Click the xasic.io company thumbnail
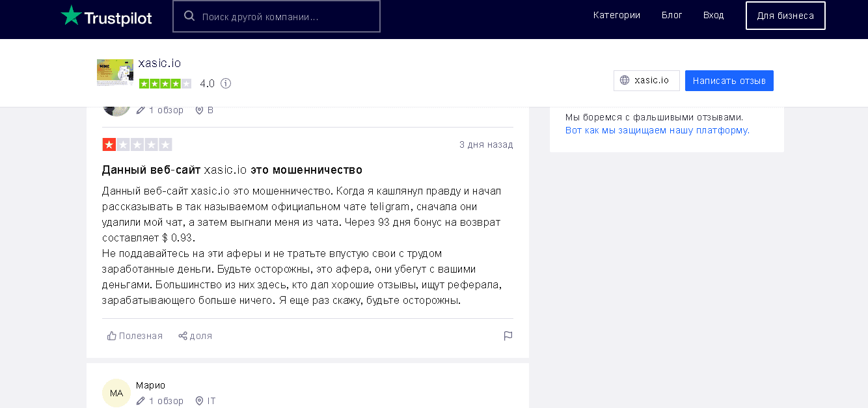 click(x=115, y=72)
